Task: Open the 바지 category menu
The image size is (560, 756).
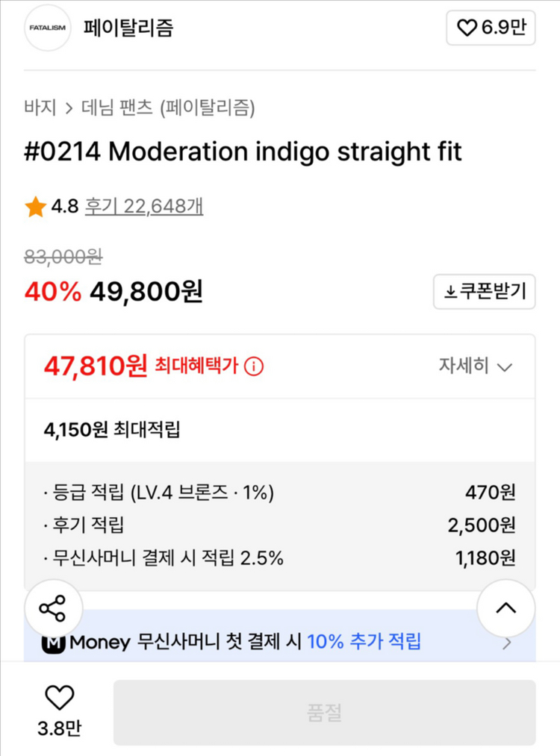Action: click(39, 107)
